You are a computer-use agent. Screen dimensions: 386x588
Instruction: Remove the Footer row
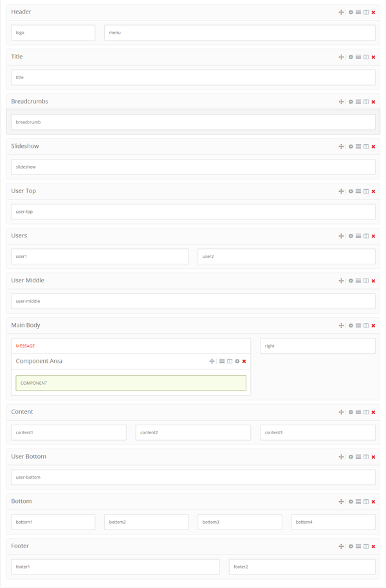click(x=373, y=546)
